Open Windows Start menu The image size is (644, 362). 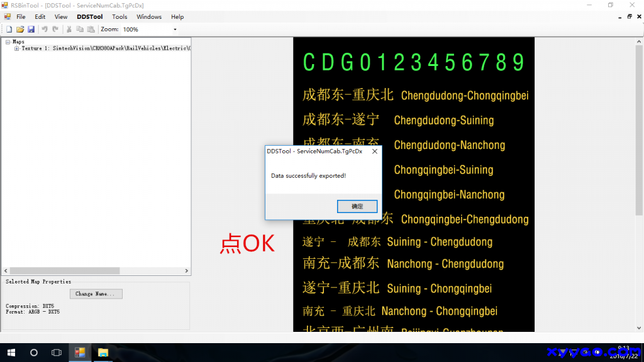click(x=11, y=353)
